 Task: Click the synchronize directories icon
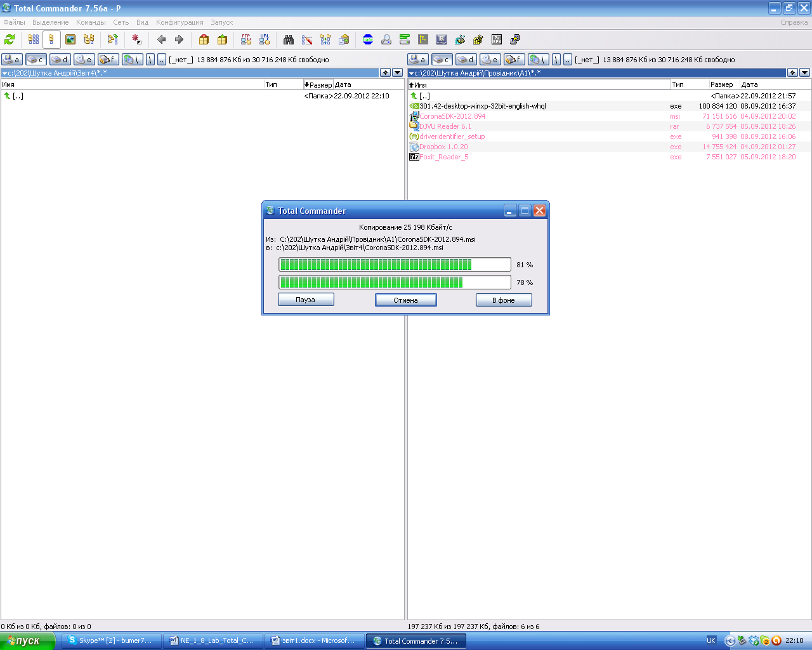(x=325, y=39)
